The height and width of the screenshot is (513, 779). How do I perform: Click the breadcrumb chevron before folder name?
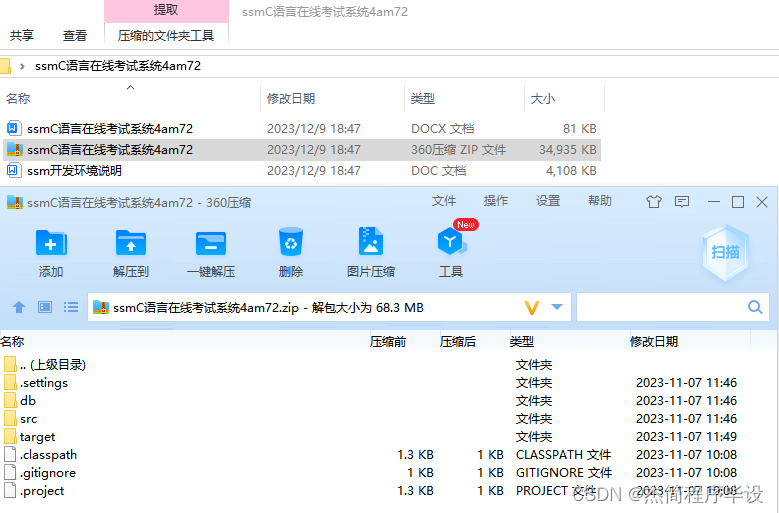(x=22, y=66)
